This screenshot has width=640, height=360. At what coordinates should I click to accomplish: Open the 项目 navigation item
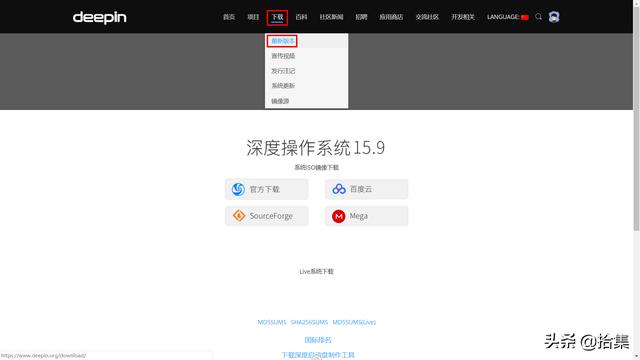[x=253, y=17]
